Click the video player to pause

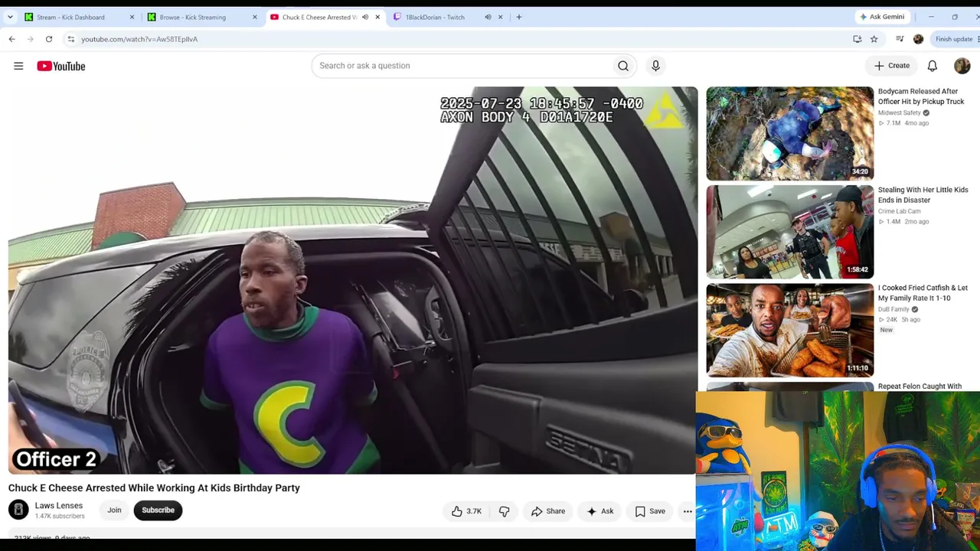353,280
